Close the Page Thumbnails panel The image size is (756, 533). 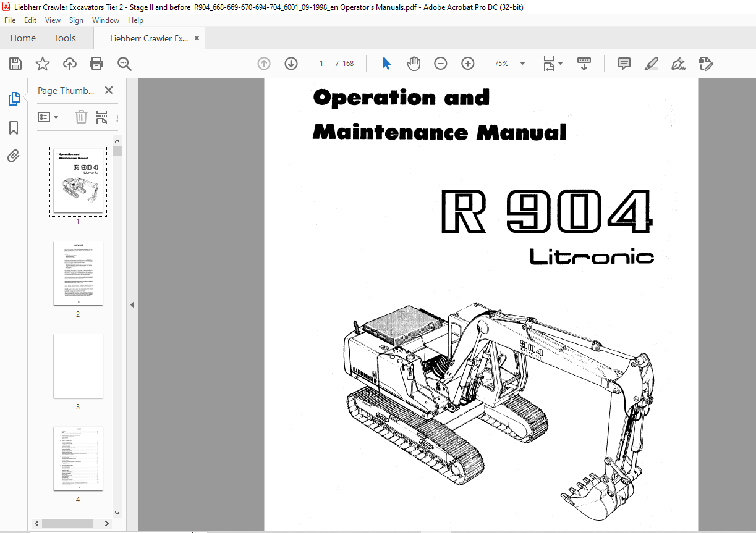click(x=109, y=91)
